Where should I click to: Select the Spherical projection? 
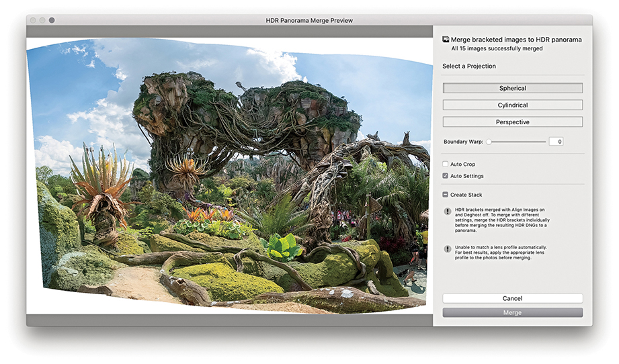click(512, 88)
